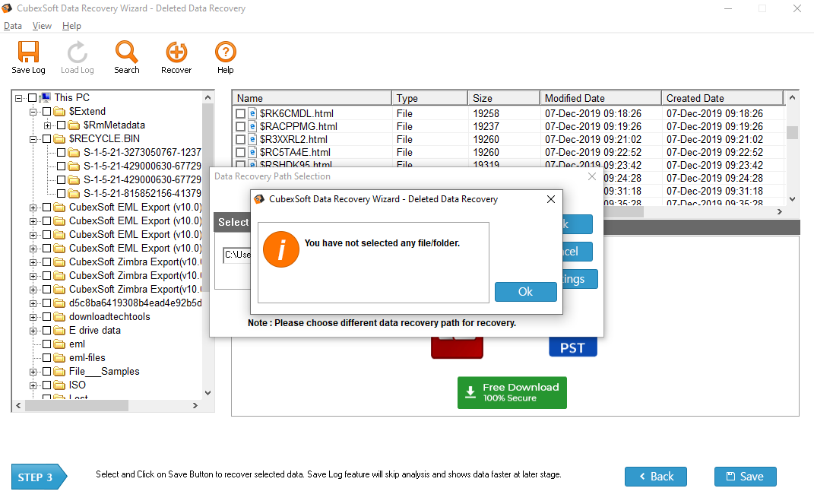Open the Help icon in toolbar
Viewport: 814px width, 504px height.
(225, 52)
